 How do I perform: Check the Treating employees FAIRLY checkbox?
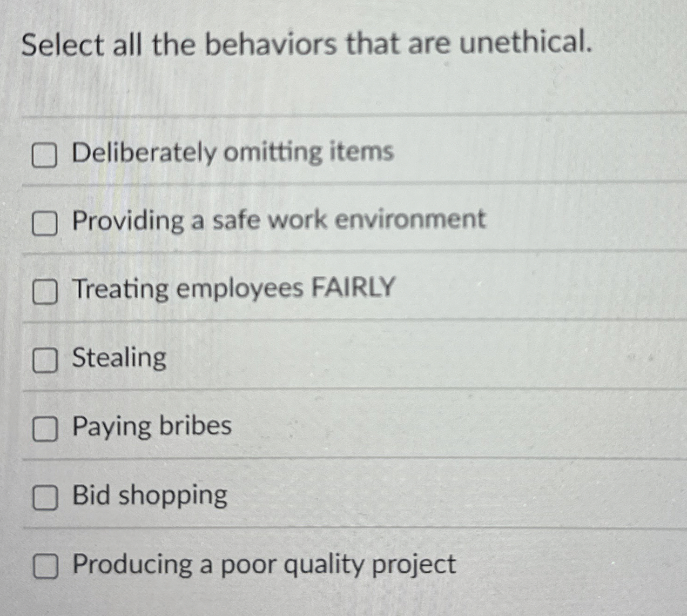[45, 292]
